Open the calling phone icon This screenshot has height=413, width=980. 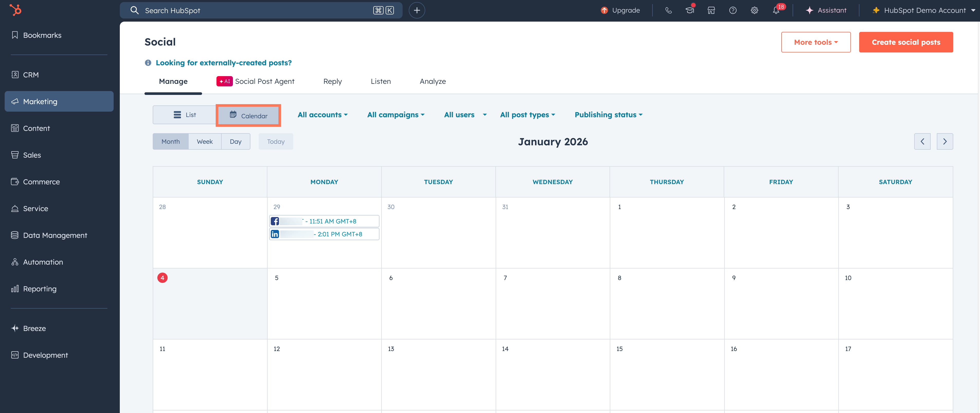point(668,10)
